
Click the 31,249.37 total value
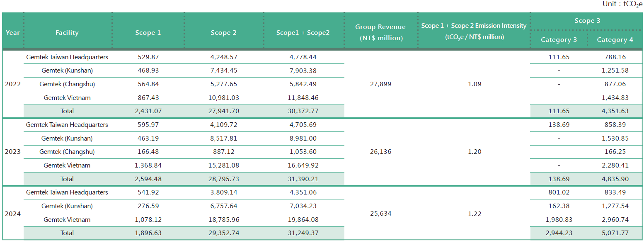click(303, 233)
